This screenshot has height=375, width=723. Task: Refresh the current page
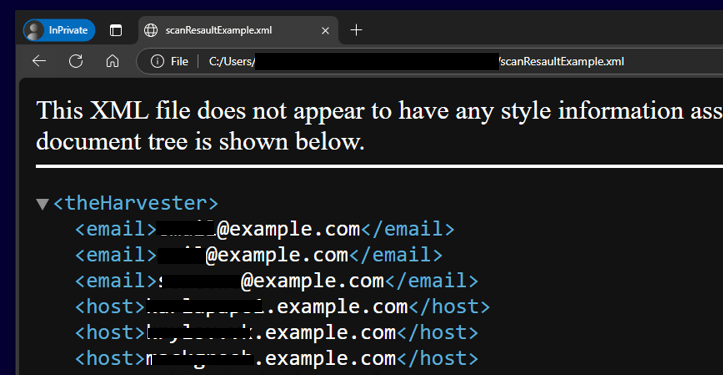click(x=76, y=61)
